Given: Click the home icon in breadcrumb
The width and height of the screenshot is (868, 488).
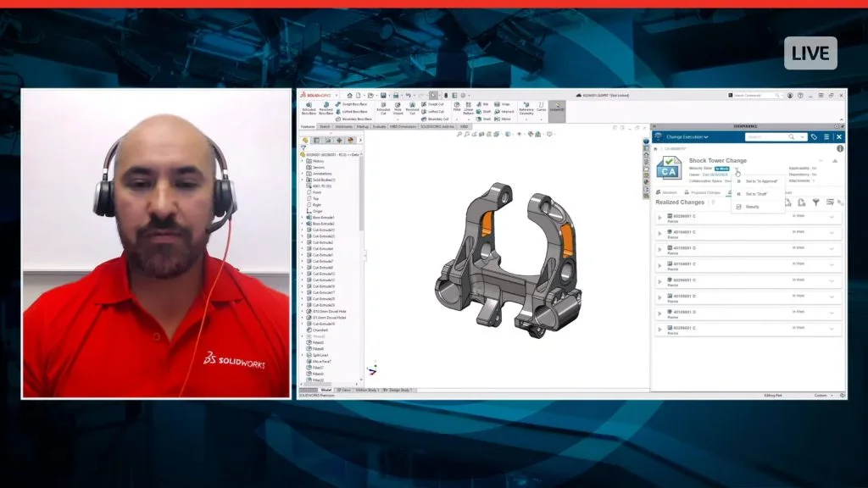Looking at the screenshot, I should [x=657, y=149].
